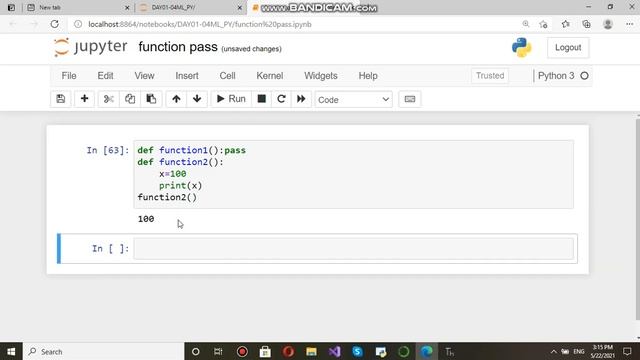
Task: Rename notebook title 'function pass'
Action: [x=178, y=47]
